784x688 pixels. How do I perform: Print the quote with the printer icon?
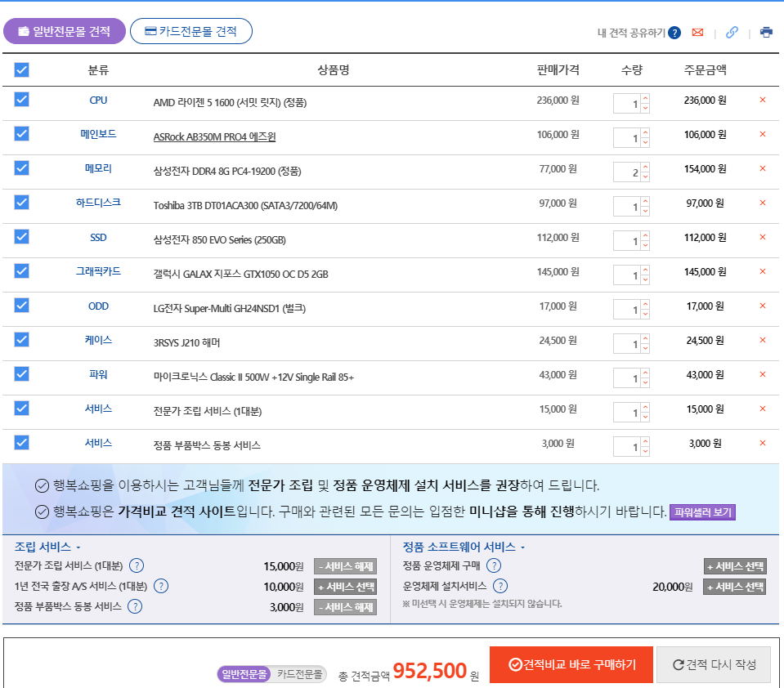pyautogui.click(x=766, y=33)
